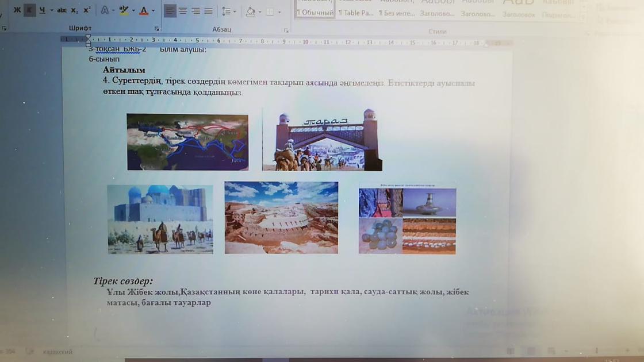Viewport: 644px width, 362px height.
Task: Open Шрифт dialog launcher
Action: (x=157, y=29)
